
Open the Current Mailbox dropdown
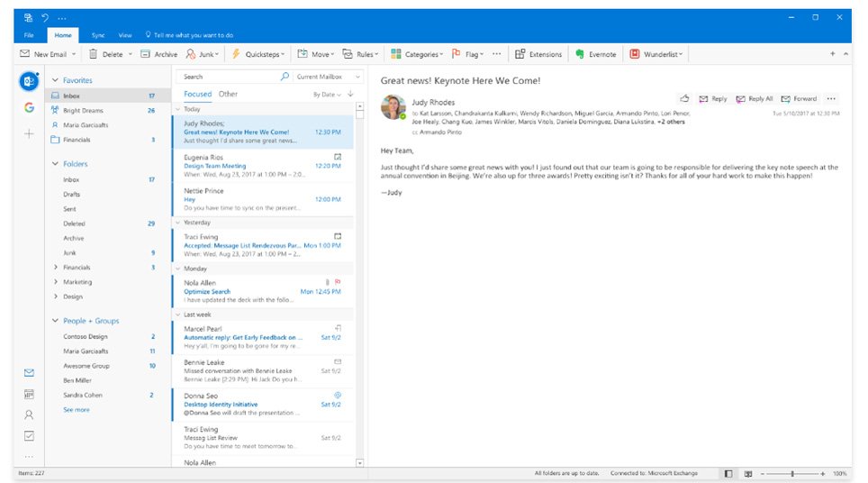pyautogui.click(x=324, y=77)
